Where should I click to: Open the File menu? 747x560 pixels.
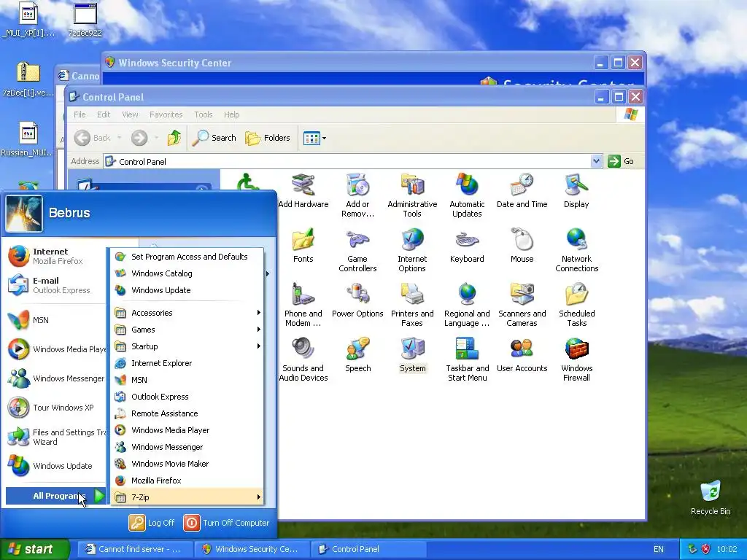click(80, 114)
